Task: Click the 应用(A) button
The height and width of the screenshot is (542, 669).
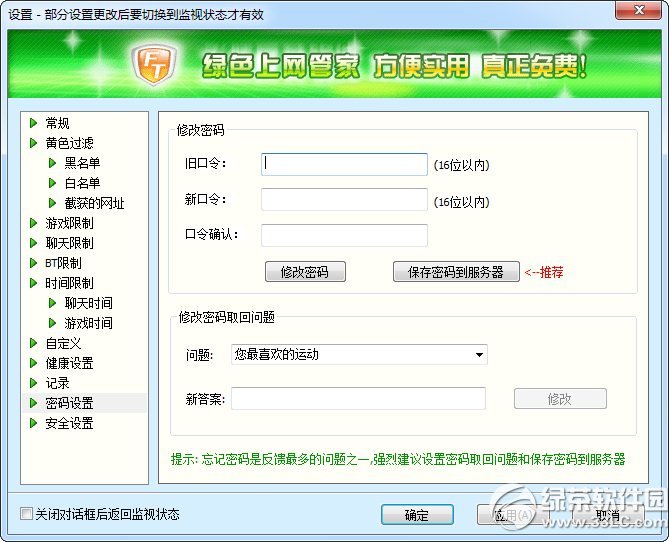Action: pos(513,515)
